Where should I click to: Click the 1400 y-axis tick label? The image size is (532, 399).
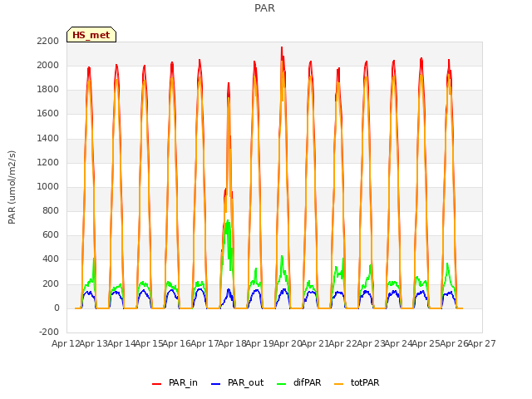point(48,139)
